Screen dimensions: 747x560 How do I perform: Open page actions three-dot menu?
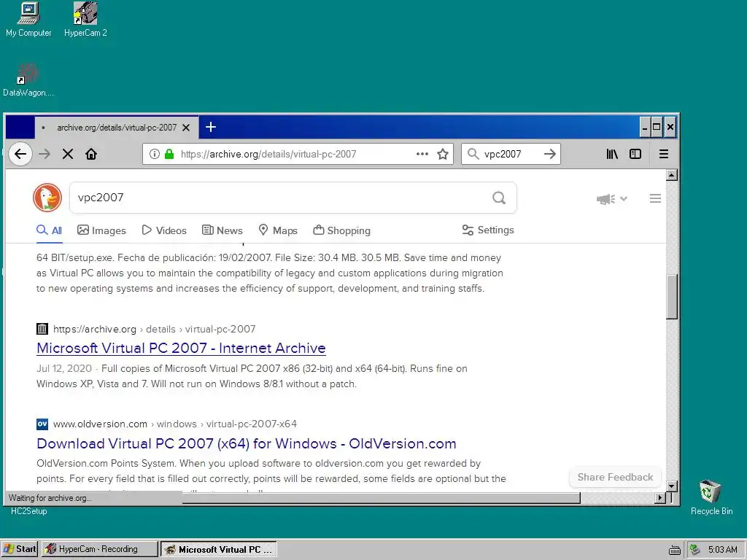point(422,154)
